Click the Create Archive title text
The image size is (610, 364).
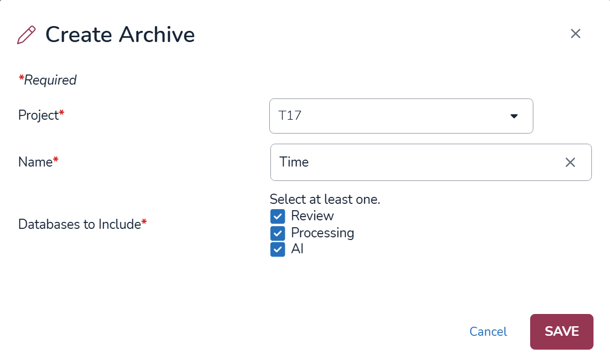click(x=120, y=35)
